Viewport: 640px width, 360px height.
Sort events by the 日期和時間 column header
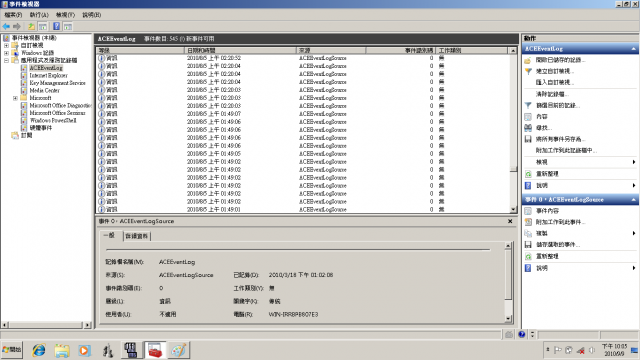click(x=240, y=50)
